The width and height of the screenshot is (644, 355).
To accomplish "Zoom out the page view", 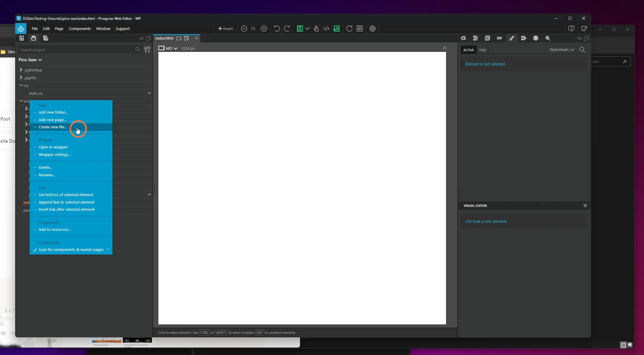I will pos(244,28).
